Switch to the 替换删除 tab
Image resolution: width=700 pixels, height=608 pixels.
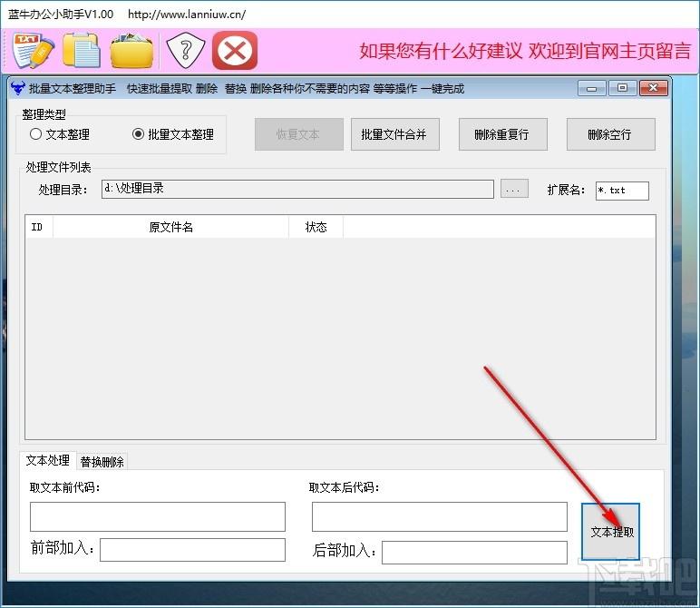[102, 461]
